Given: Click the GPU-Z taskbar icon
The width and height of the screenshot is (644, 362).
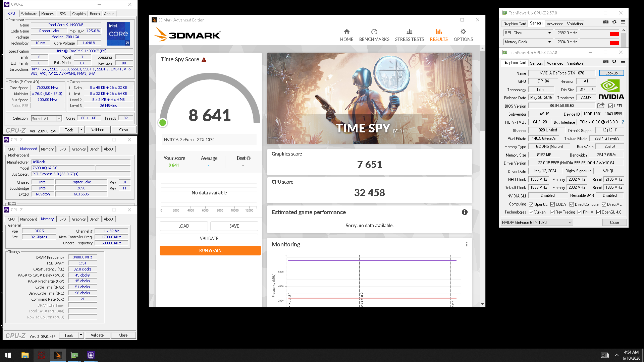Looking at the screenshot, I should tap(74, 355).
